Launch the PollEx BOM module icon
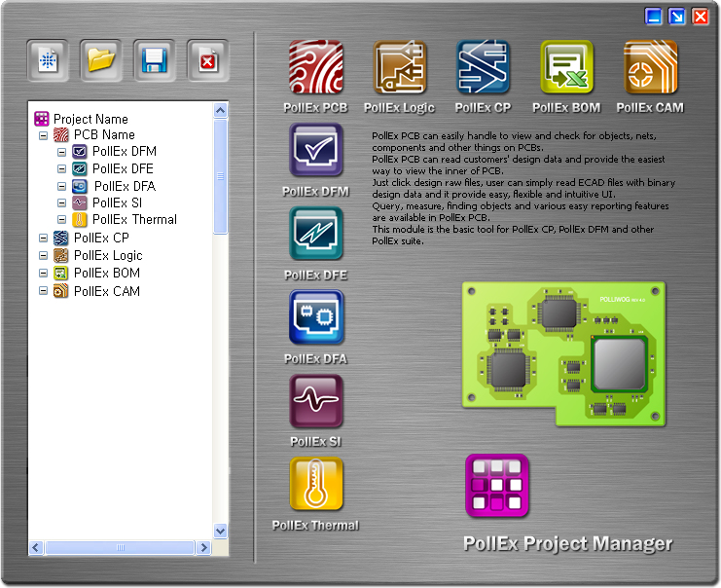 point(566,67)
